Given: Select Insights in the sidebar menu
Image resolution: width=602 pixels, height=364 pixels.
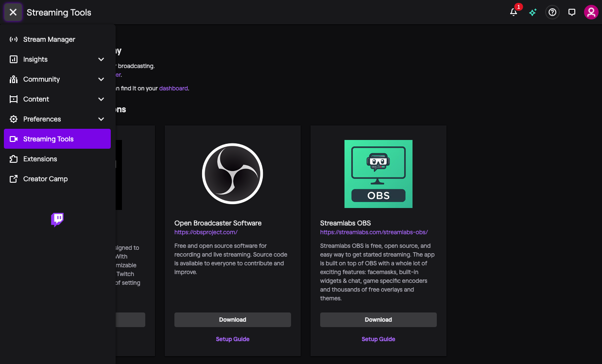Looking at the screenshot, I should (57, 59).
